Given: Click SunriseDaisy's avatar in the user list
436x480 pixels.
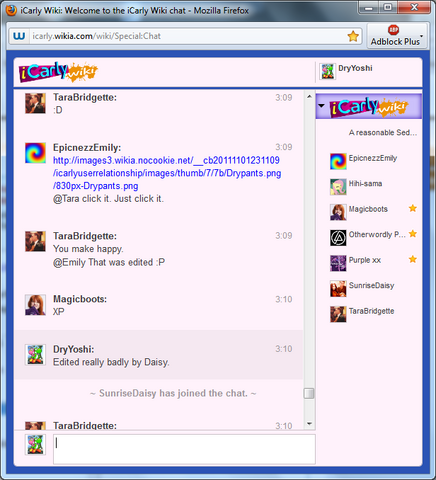Looking at the screenshot, I should (338, 289).
